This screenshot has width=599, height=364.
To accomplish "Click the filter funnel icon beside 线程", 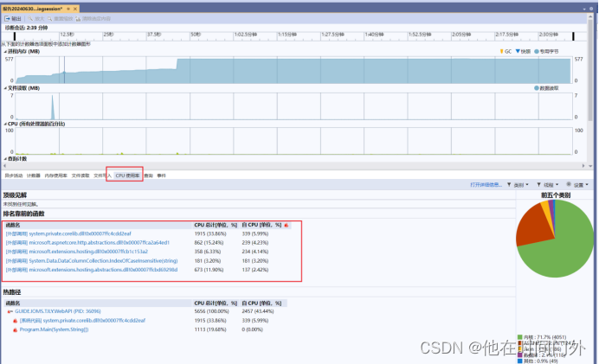I will tap(538, 185).
